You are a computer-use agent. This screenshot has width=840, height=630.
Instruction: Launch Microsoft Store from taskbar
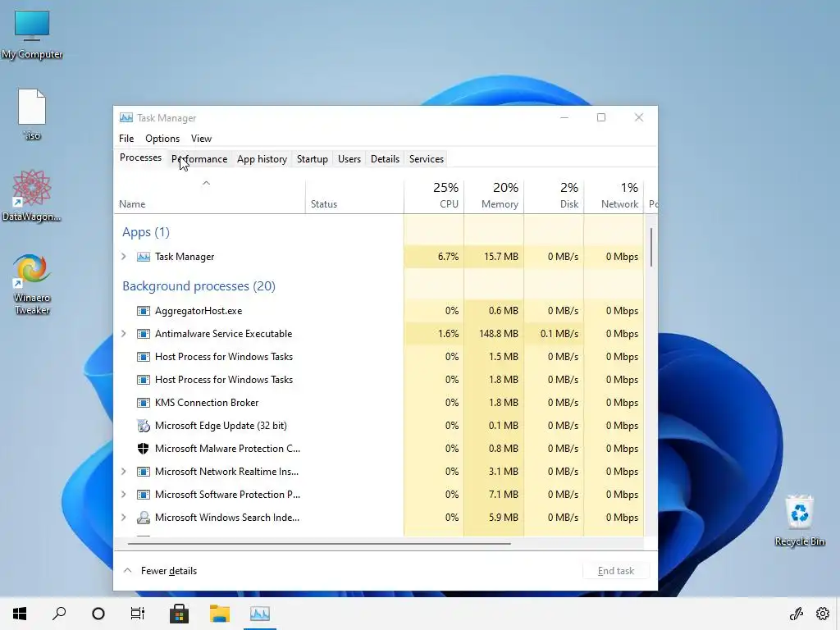179,614
